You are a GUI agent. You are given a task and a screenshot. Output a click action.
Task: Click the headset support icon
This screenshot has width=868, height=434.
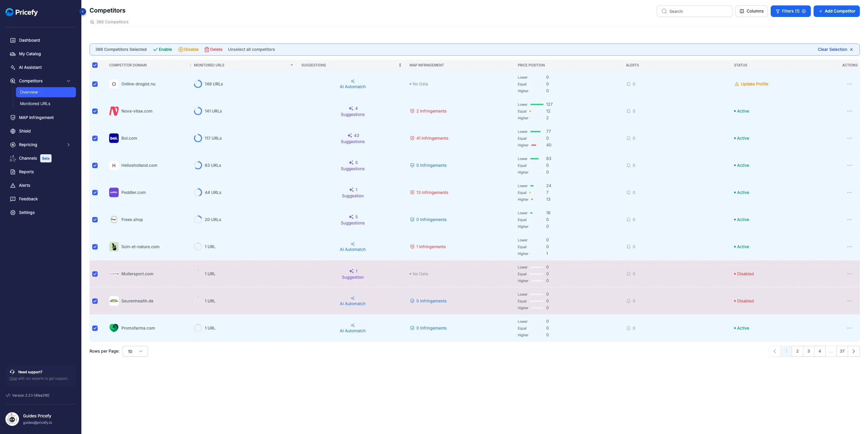point(12,372)
